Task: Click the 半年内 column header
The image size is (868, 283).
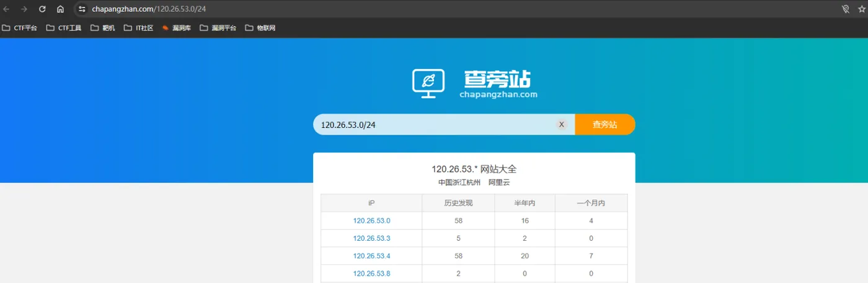Action: coord(525,203)
